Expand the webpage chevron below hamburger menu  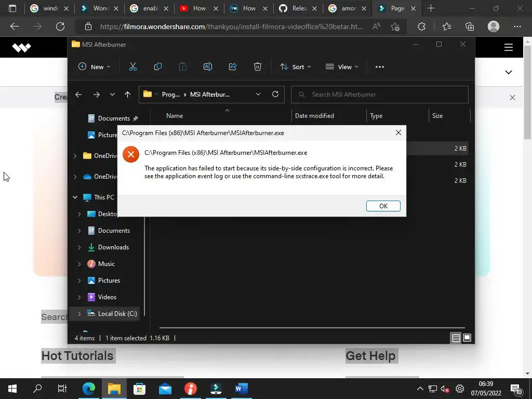click(508, 72)
